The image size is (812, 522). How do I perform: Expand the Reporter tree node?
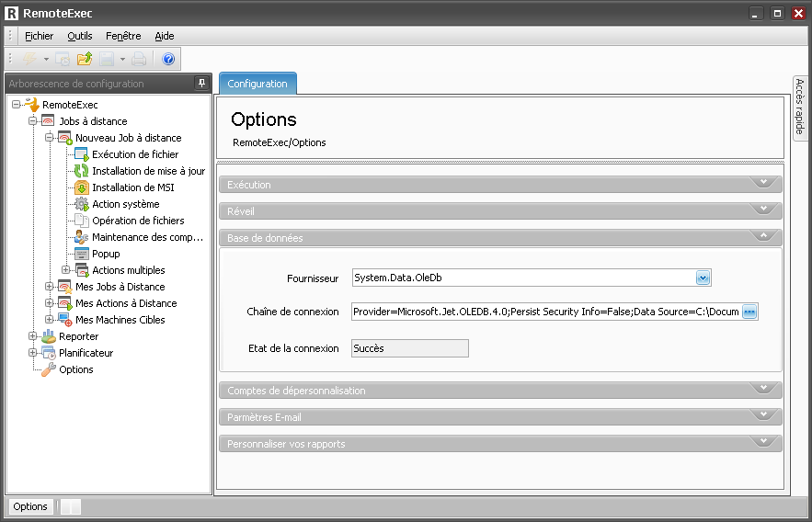pyautogui.click(x=32, y=336)
